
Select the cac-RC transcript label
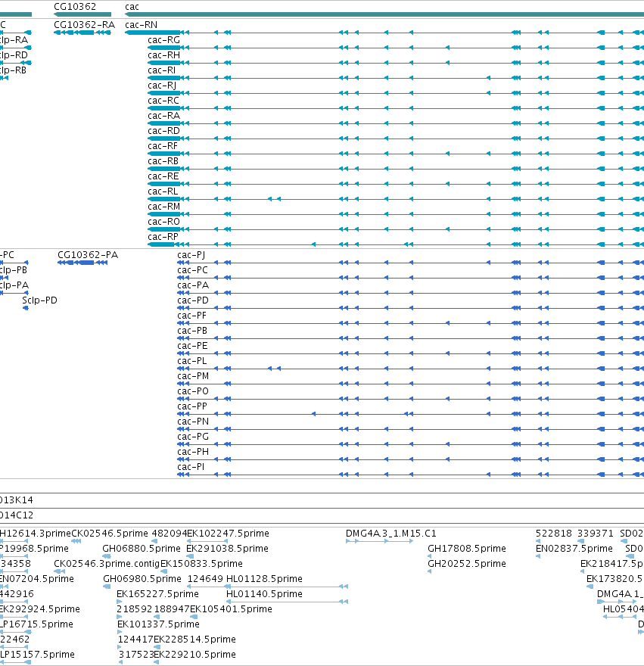[163, 101]
